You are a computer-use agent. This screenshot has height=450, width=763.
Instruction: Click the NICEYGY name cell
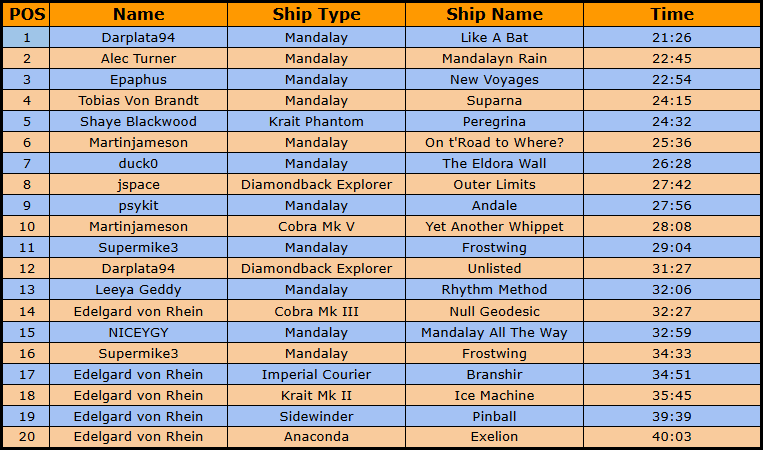pos(138,332)
